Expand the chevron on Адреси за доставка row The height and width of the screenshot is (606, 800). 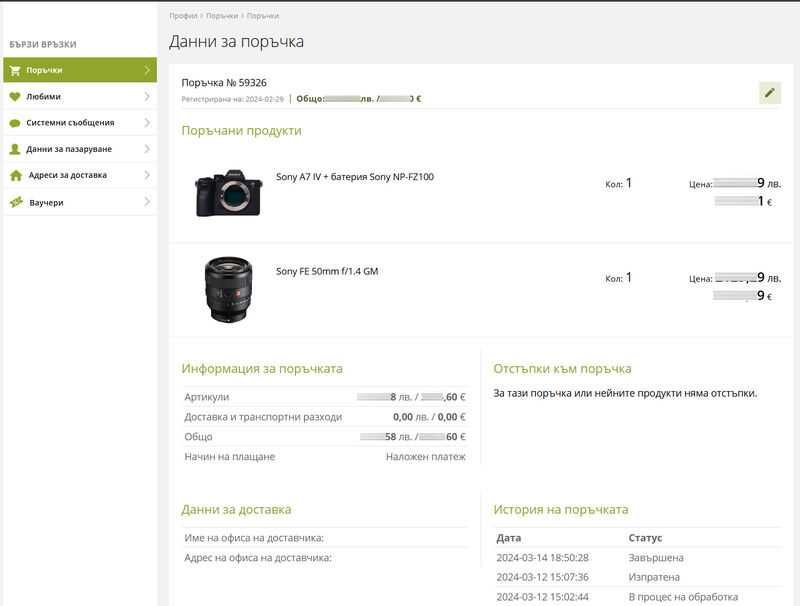147,175
